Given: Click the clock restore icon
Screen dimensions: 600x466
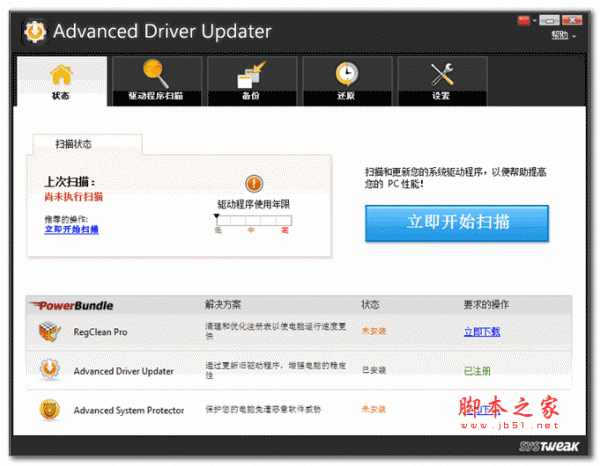Looking at the screenshot, I should (347, 74).
